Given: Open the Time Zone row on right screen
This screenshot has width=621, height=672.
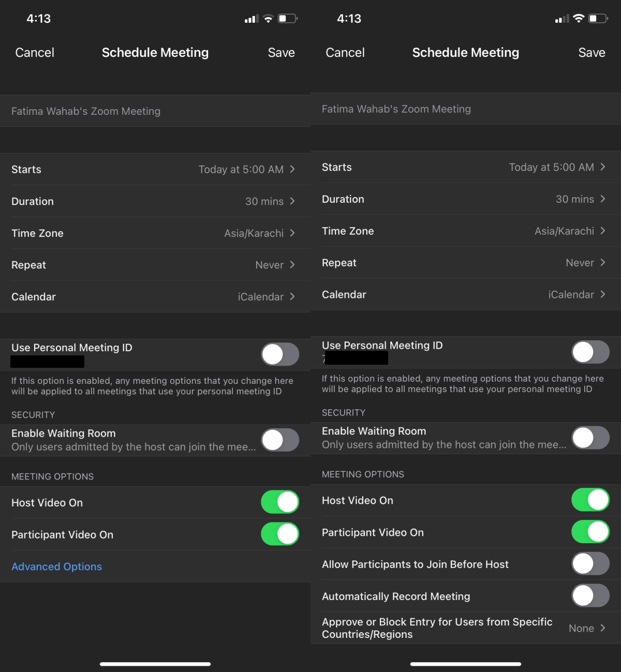Looking at the screenshot, I should coord(466,231).
